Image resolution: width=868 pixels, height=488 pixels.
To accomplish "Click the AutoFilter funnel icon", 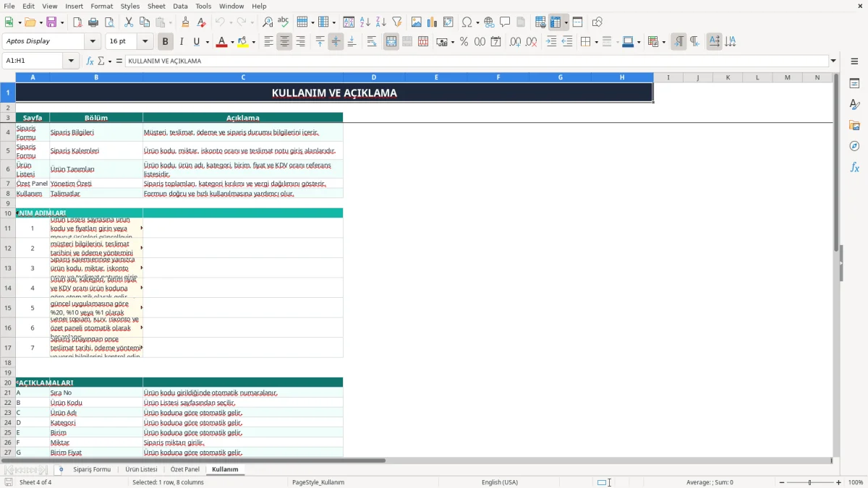I will [396, 22].
